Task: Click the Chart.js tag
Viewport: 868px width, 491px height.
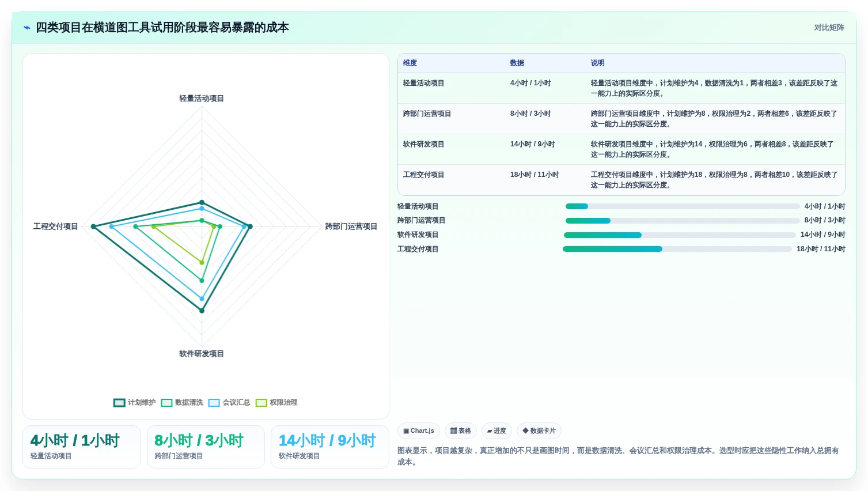Action: pyautogui.click(x=419, y=431)
